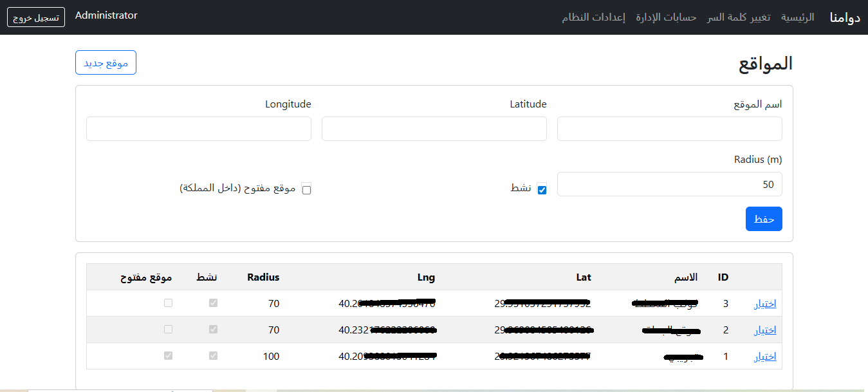Open تغيير كلمة السر page
868x392 pixels.
point(738,17)
